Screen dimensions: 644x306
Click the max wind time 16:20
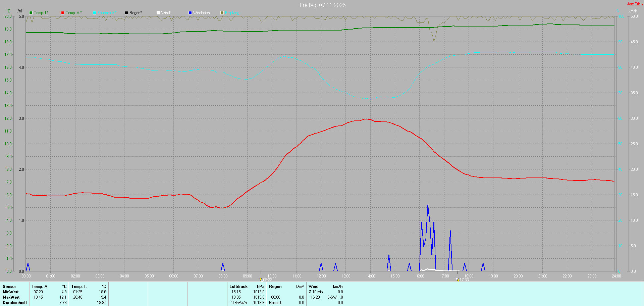point(315,297)
